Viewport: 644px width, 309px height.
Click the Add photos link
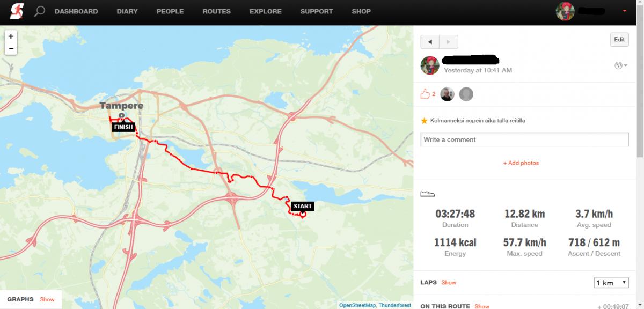pyautogui.click(x=521, y=163)
